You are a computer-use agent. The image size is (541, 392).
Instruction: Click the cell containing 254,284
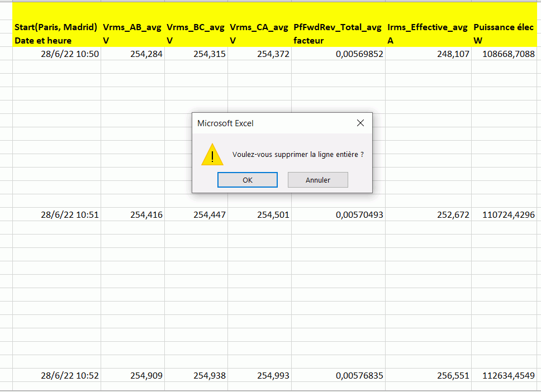coord(132,54)
